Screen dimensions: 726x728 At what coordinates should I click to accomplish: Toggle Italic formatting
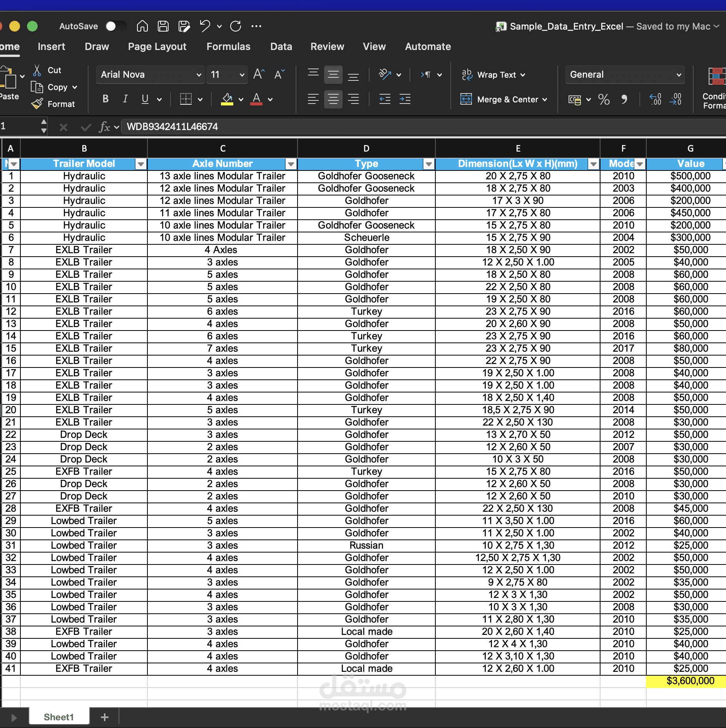(125, 99)
